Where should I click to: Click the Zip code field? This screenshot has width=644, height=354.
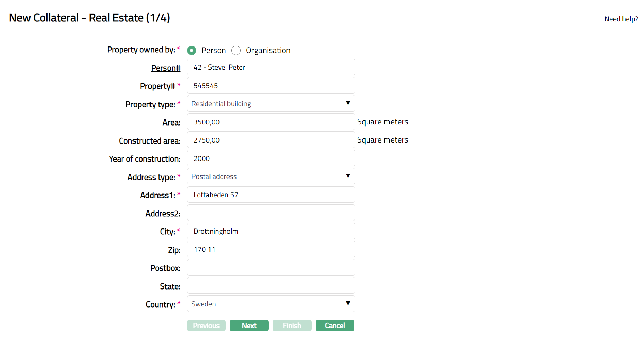(x=271, y=249)
